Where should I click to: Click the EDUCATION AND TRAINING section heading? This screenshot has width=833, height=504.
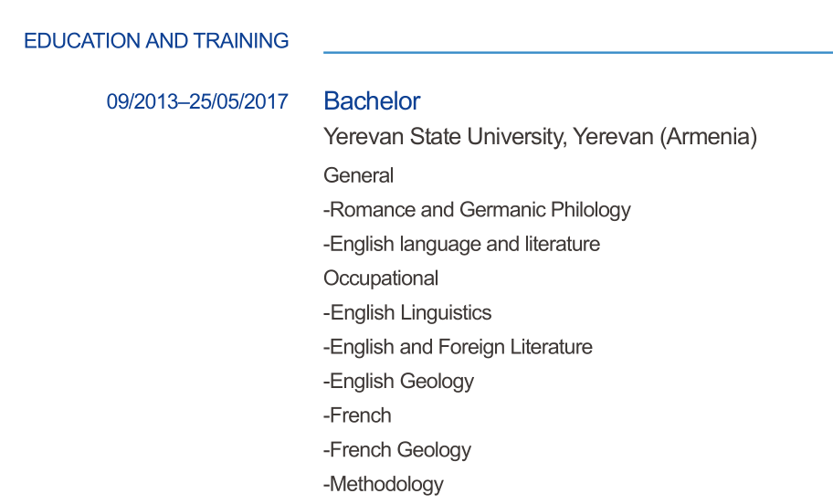[x=155, y=41]
